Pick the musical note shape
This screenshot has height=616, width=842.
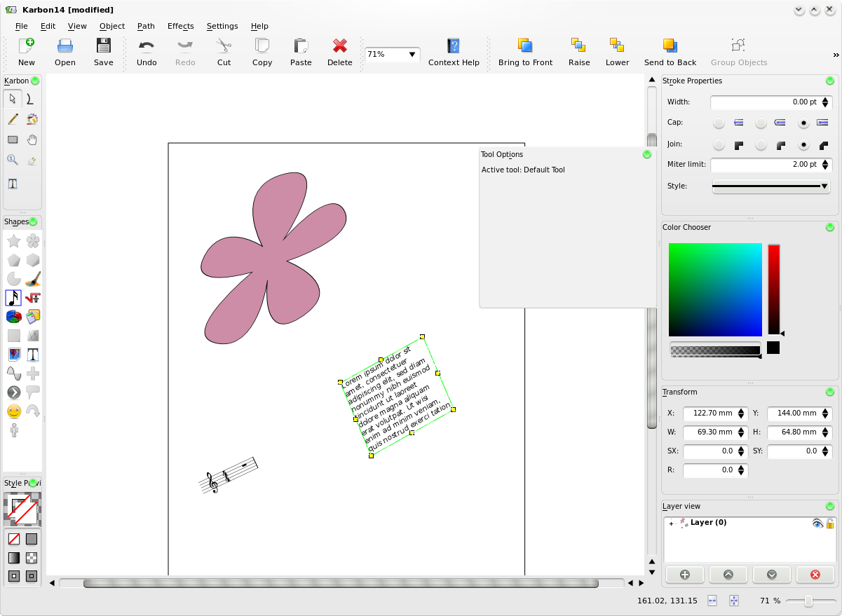[x=13, y=298]
